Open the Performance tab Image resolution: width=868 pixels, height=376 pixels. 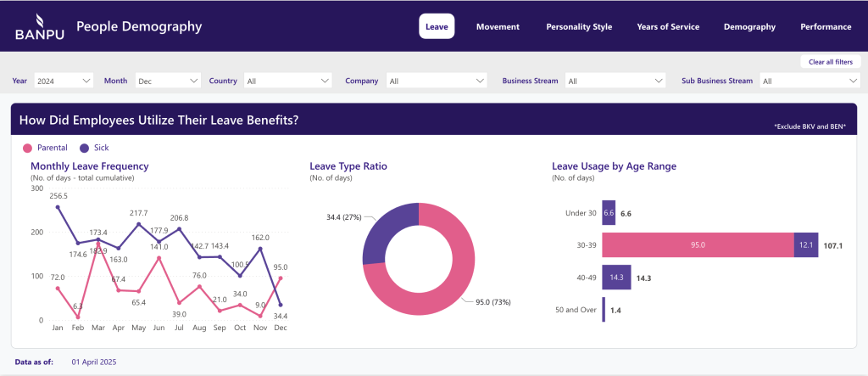826,26
